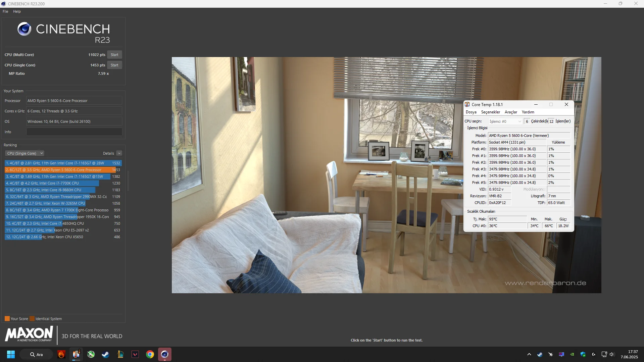This screenshot has height=362, width=644.
Task: Click the rendered room image
Action: (x=386, y=175)
